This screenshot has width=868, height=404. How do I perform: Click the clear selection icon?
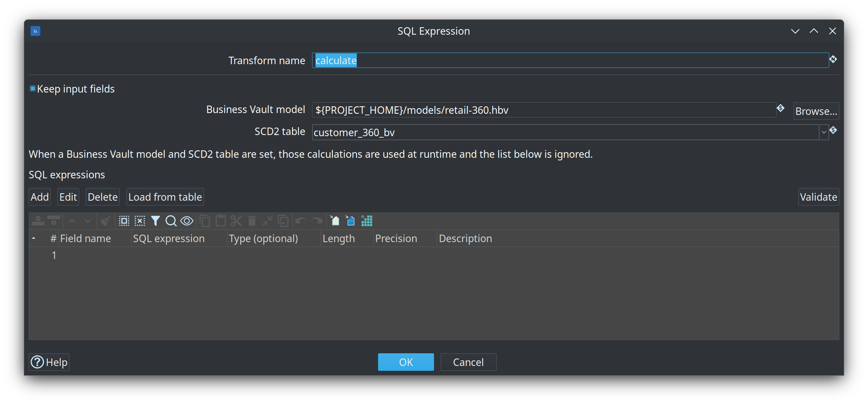point(140,221)
